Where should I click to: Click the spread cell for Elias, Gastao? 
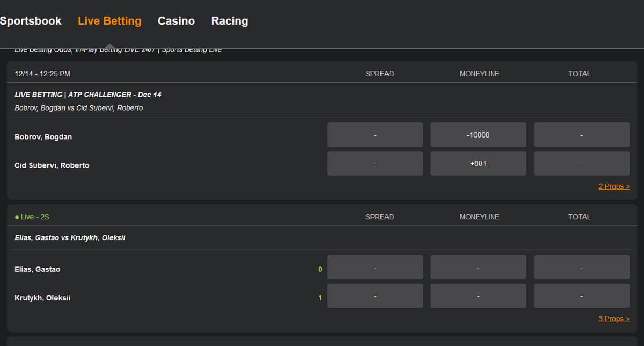tap(375, 267)
